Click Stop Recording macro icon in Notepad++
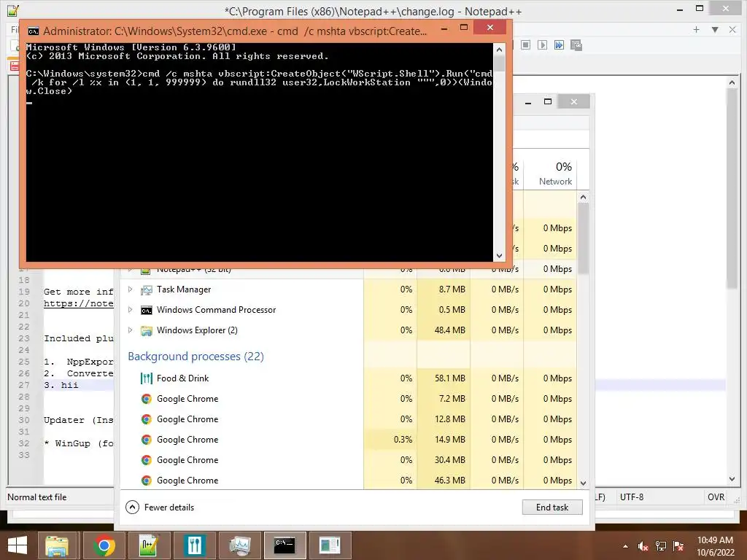The height and width of the screenshot is (560, 747). [x=525, y=44]
